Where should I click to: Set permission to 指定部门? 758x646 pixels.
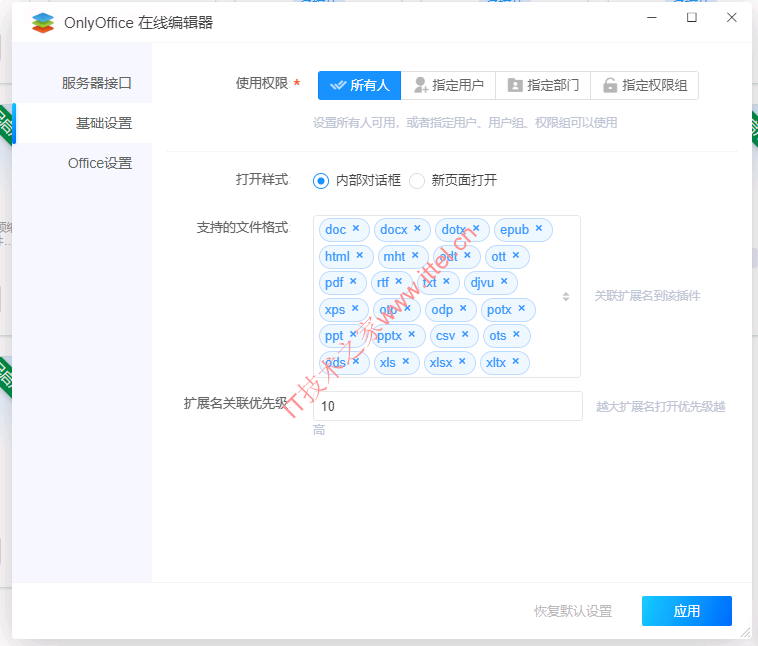(x=543, y=86)
